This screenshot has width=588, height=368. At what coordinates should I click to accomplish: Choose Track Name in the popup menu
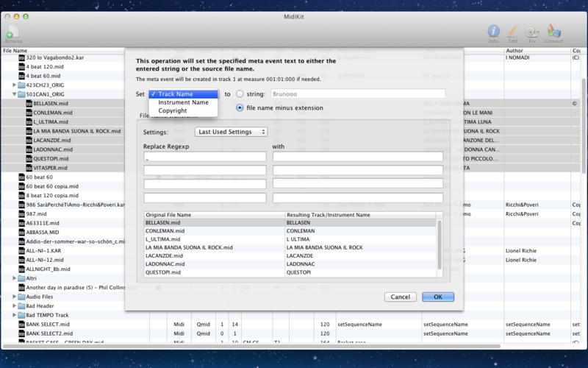(183, 94)
